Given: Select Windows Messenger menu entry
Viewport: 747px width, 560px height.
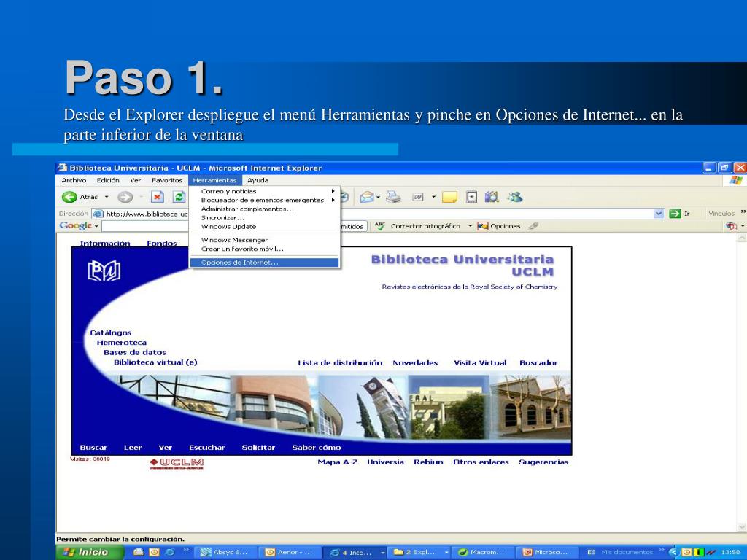Looking at the screenshot, I should (x=264, y=240).
